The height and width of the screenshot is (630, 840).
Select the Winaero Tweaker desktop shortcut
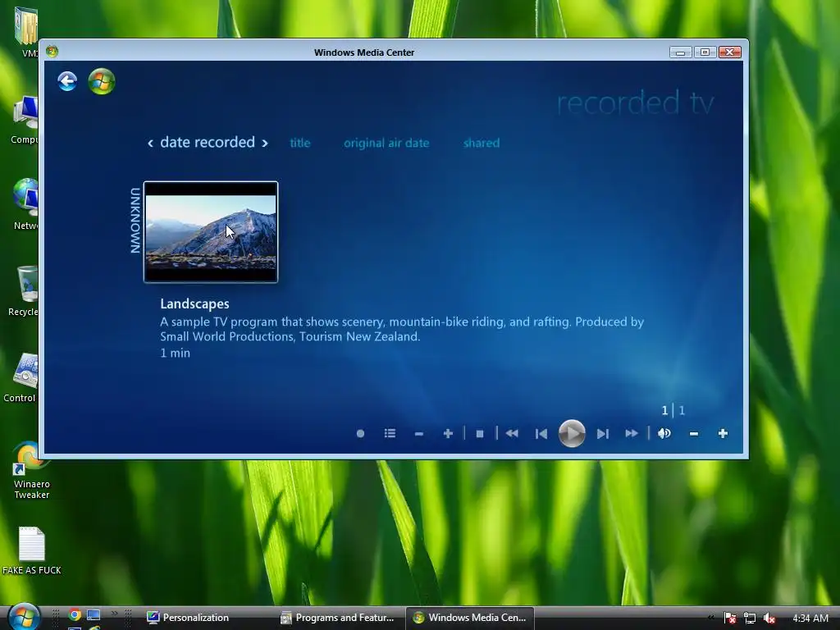coord(31,470)
